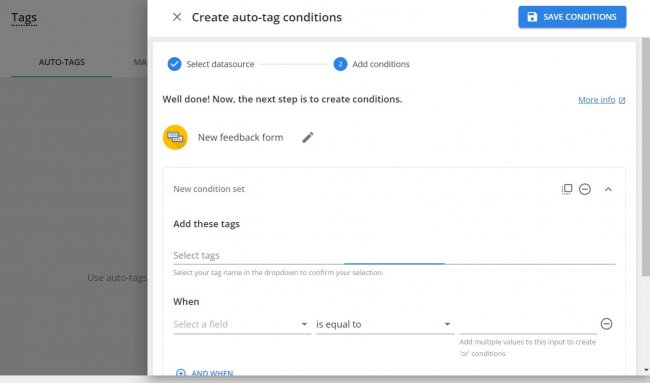The height and width of the screenshot is (383, 650).
Task: Open the Select a field dropdown
Action: 242,324
